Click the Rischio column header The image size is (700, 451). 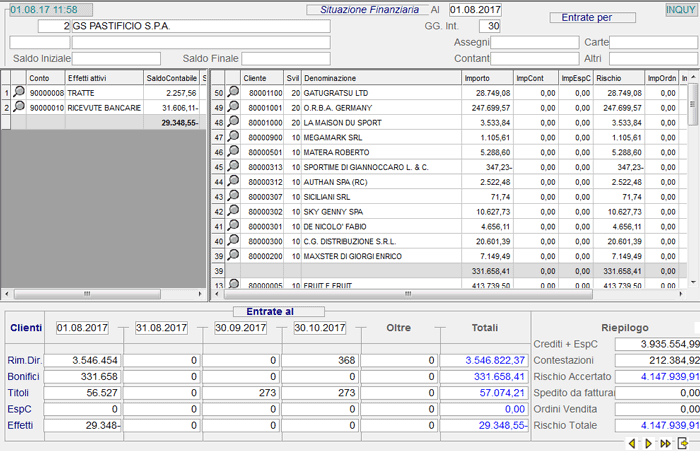[619, 78]
